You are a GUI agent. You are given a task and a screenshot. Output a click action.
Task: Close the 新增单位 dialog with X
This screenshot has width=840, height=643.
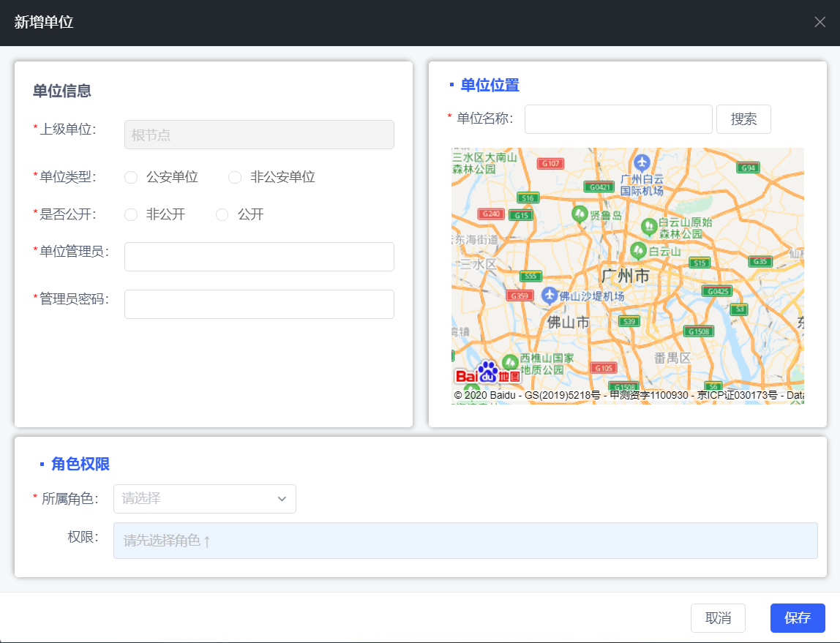point(820,22)
